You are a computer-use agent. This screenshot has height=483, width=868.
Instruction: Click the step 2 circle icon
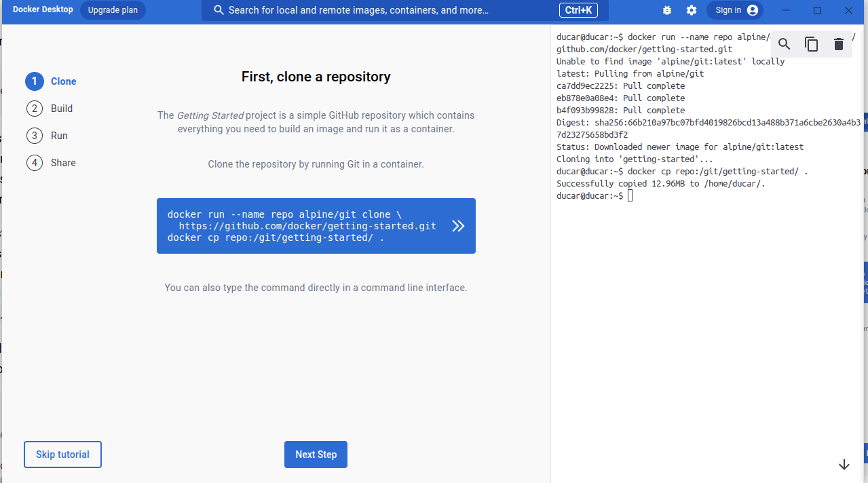pyautogui.click(x=35, y=109)
